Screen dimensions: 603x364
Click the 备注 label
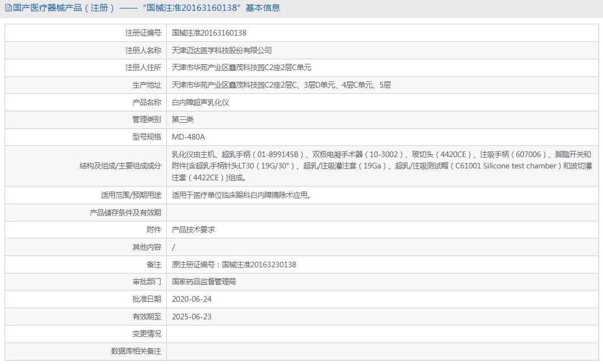[154, 265]
